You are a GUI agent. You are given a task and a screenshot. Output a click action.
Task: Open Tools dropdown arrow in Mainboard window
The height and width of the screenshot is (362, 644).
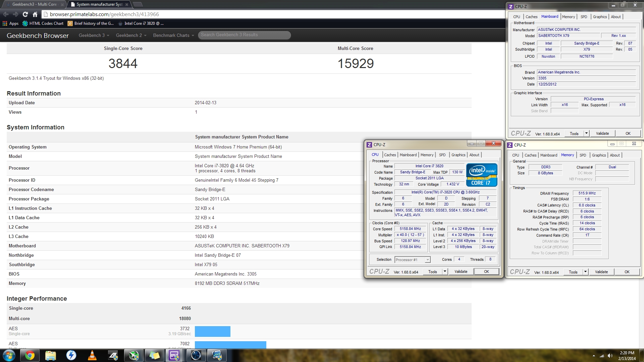[x=586, y=133]
